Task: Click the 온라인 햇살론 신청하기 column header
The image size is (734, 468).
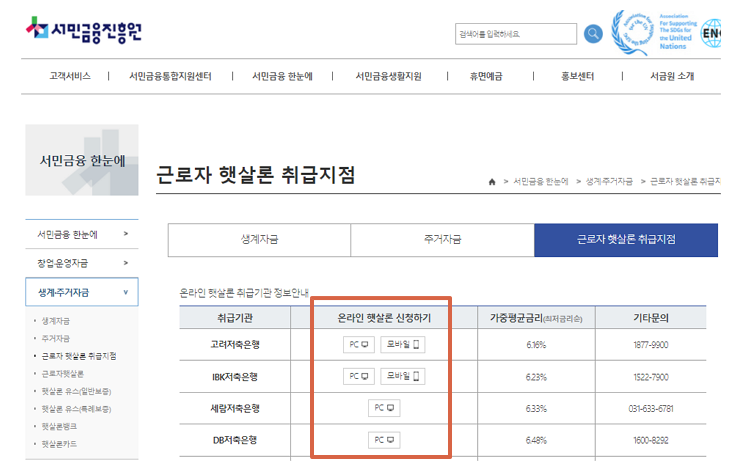Action: (384, 318)
